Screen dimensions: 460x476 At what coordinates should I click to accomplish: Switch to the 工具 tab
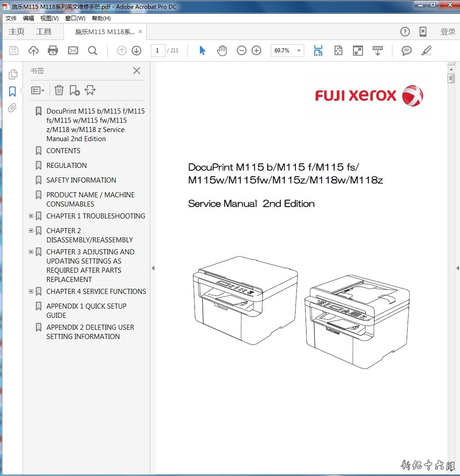click(44, 32)
